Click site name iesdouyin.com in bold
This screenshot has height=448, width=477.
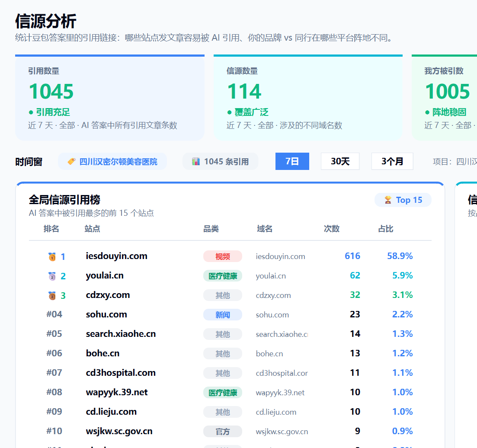click(116, 256)
